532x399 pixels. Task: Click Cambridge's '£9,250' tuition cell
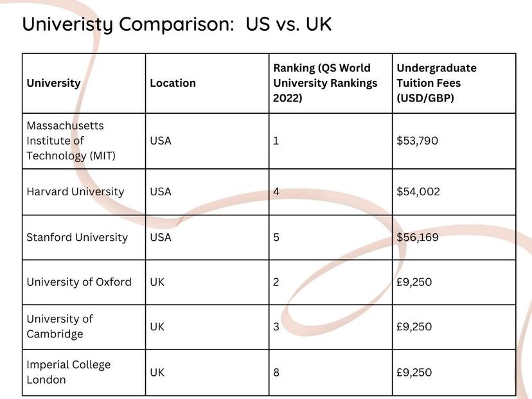[454, 327]
